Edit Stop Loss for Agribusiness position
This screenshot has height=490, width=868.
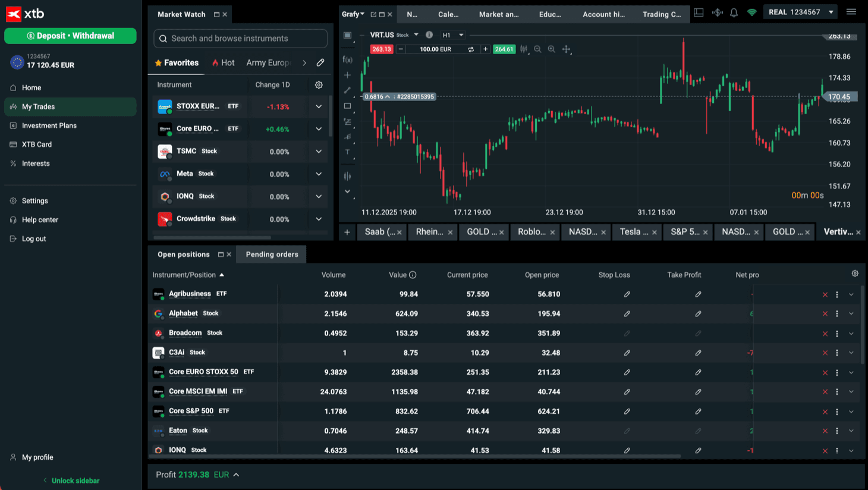click(627, 294)
